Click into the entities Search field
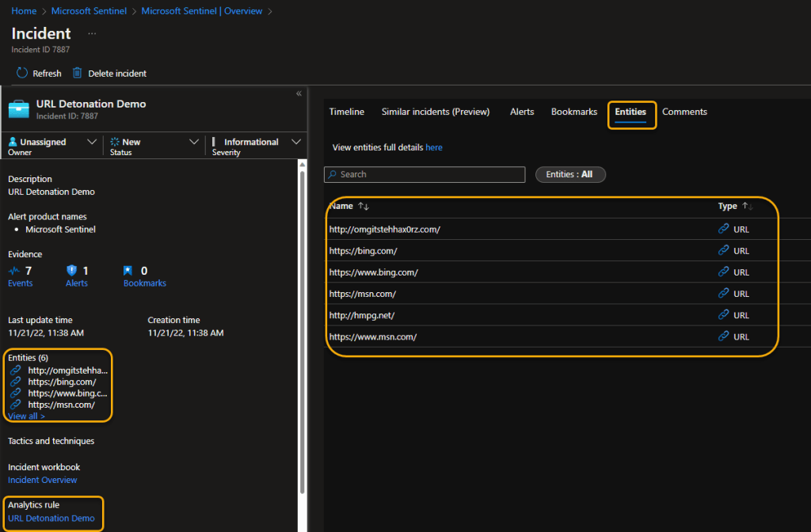Screen dimensions: 811x532 [x=425, y=174]
